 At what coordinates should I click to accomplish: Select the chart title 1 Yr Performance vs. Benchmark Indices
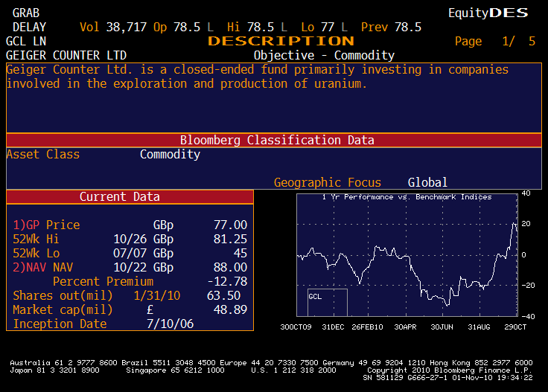[407, 197]
